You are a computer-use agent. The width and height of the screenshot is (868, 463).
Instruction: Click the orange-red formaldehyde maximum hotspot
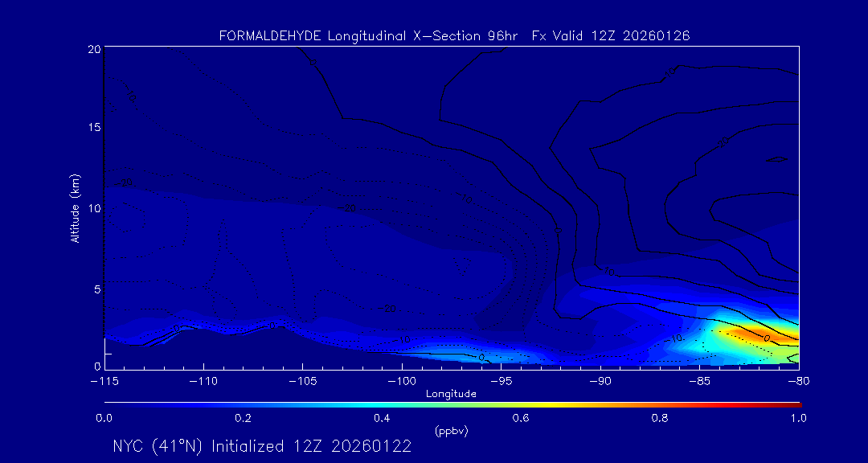tap(755, 334)
